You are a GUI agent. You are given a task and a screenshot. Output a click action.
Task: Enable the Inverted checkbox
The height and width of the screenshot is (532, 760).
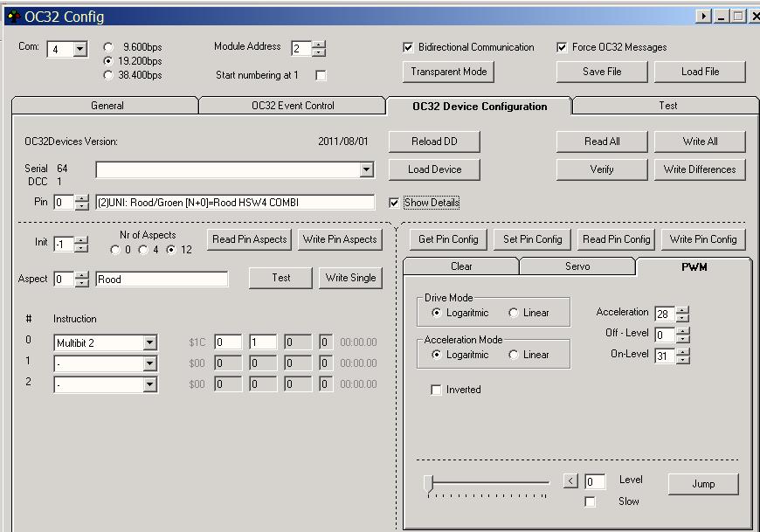436,390
